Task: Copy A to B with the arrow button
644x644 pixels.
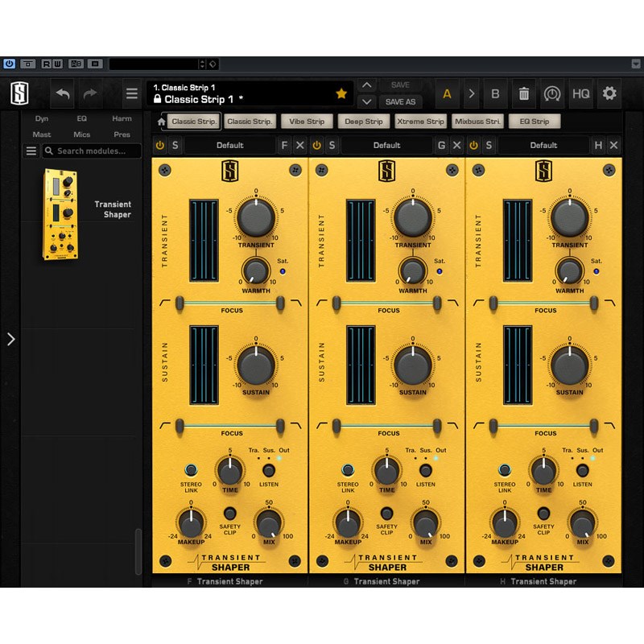Action: tap(471, 93)
